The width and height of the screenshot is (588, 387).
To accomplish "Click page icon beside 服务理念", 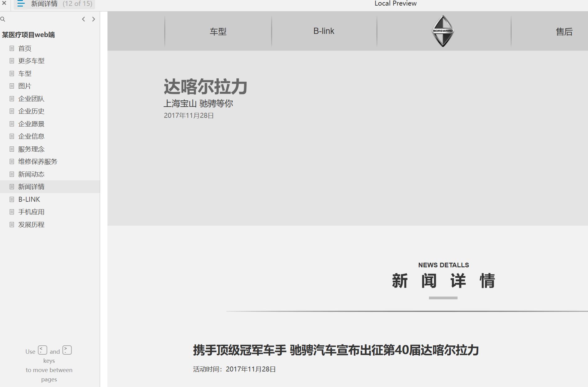I will coord(12,149).
